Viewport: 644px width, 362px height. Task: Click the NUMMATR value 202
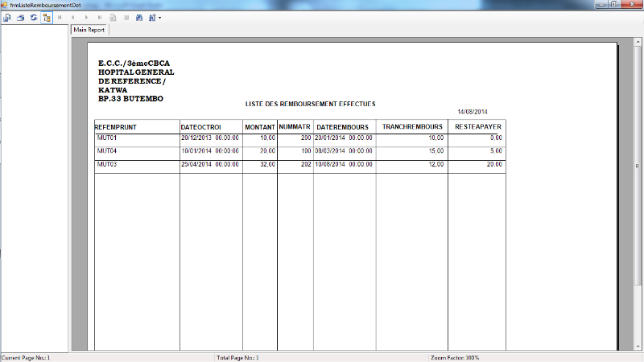coord(306,164)
